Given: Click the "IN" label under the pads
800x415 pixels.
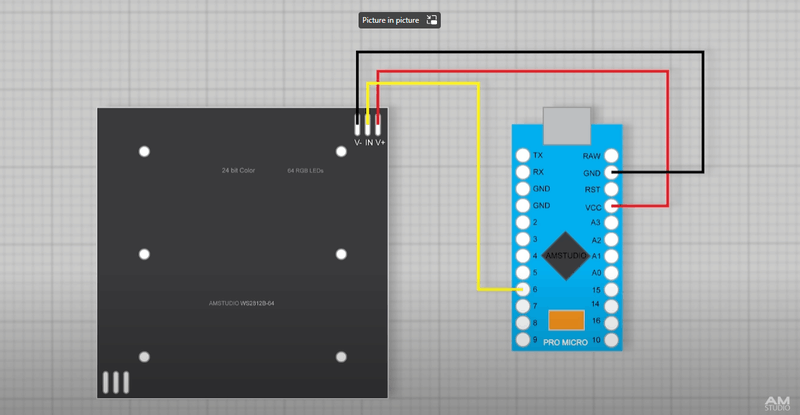Looking at the screenshot, I should click(x=368, y=143).
